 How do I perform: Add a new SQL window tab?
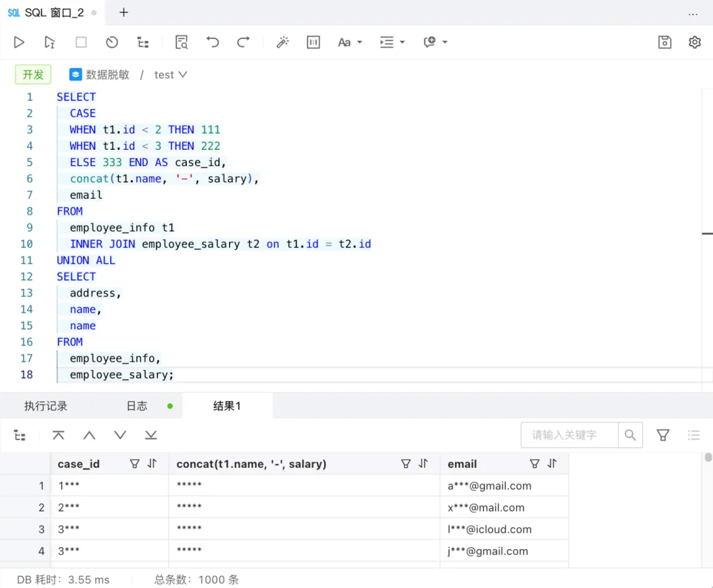tap(123, 13)
